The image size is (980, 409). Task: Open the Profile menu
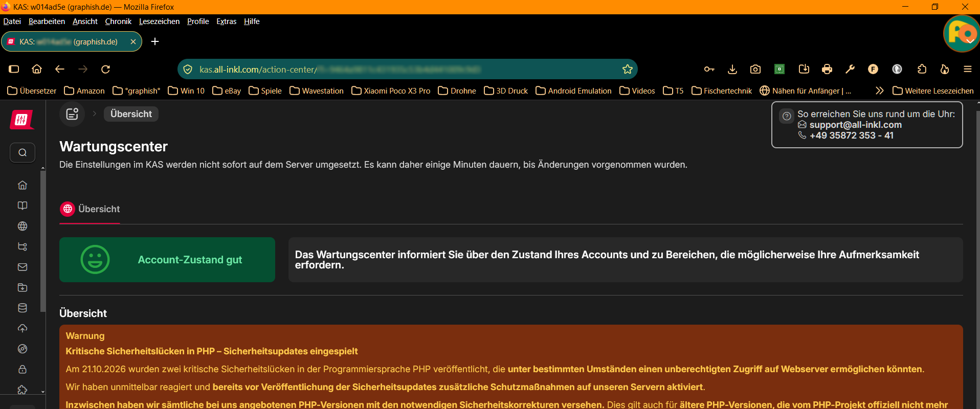(198, 21)
